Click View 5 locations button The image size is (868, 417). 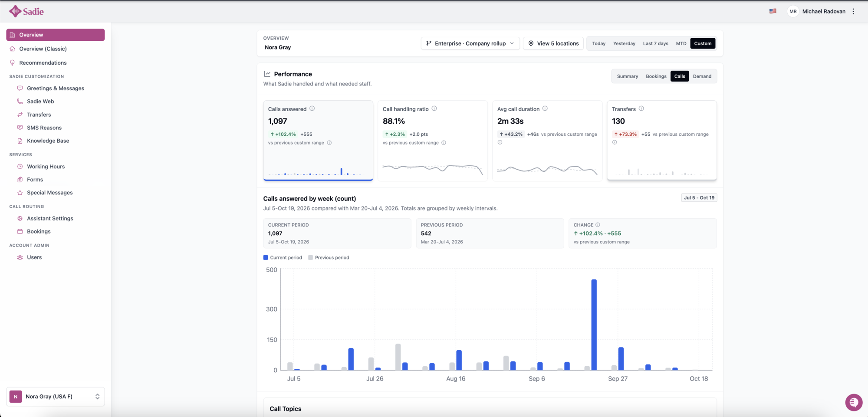tap(553, 43)
